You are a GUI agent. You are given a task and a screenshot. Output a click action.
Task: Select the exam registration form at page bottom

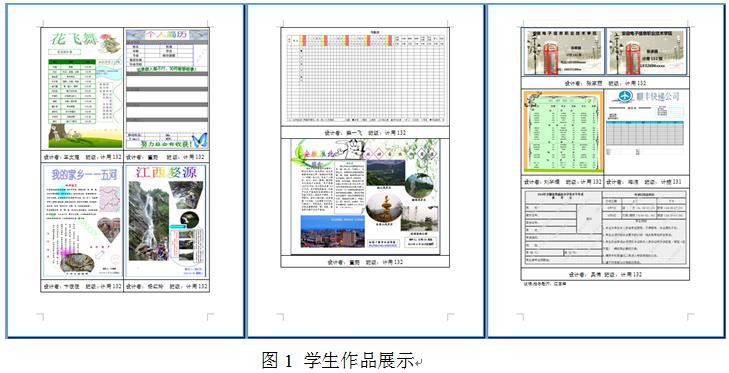tap(605, 228)
